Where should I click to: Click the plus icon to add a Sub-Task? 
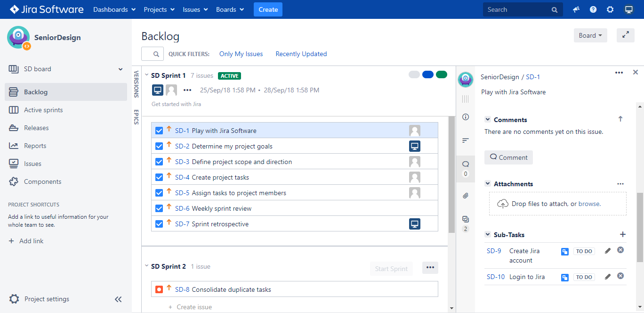(623, 234)
